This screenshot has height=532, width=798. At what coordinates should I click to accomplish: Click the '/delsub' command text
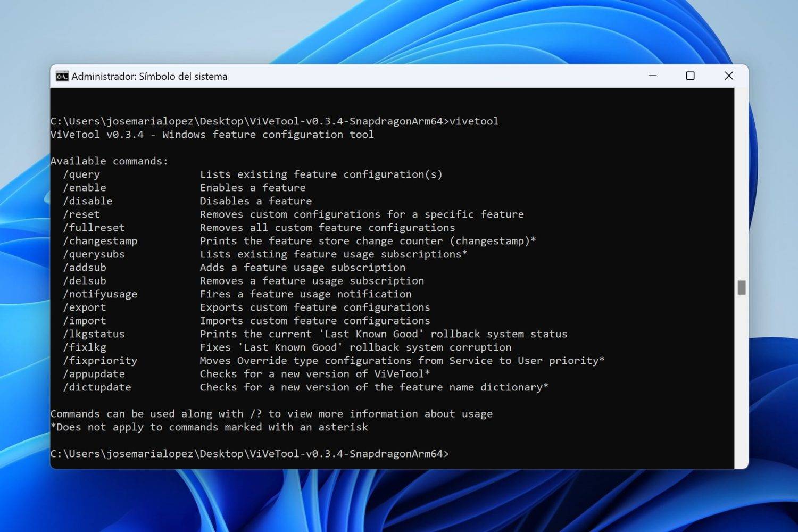coord(85,281)
